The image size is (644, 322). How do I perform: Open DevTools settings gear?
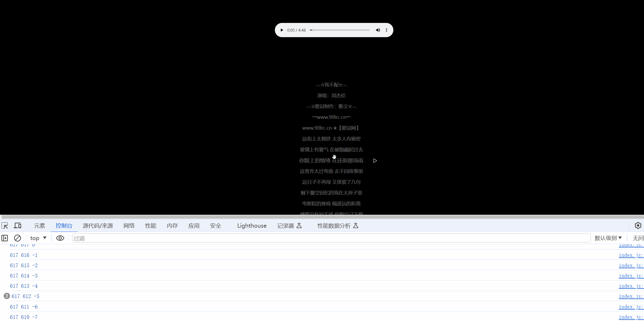click(638, 226)
